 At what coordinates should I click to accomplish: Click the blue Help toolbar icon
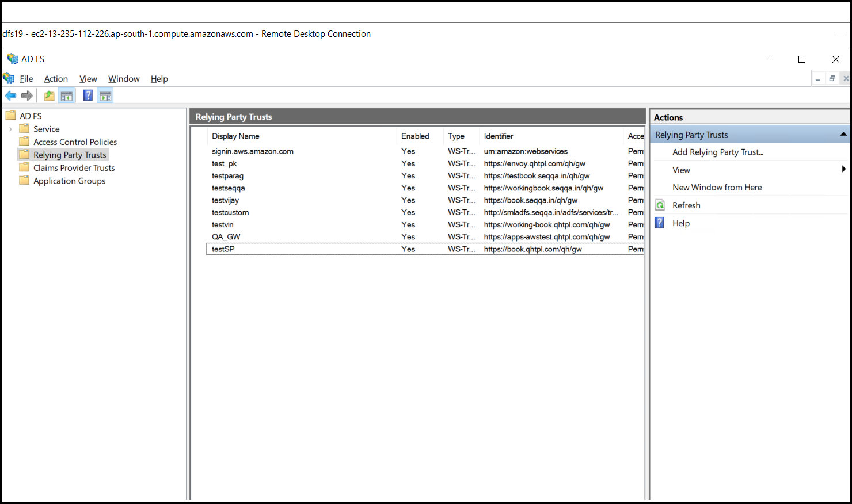(x=88, y=96)
